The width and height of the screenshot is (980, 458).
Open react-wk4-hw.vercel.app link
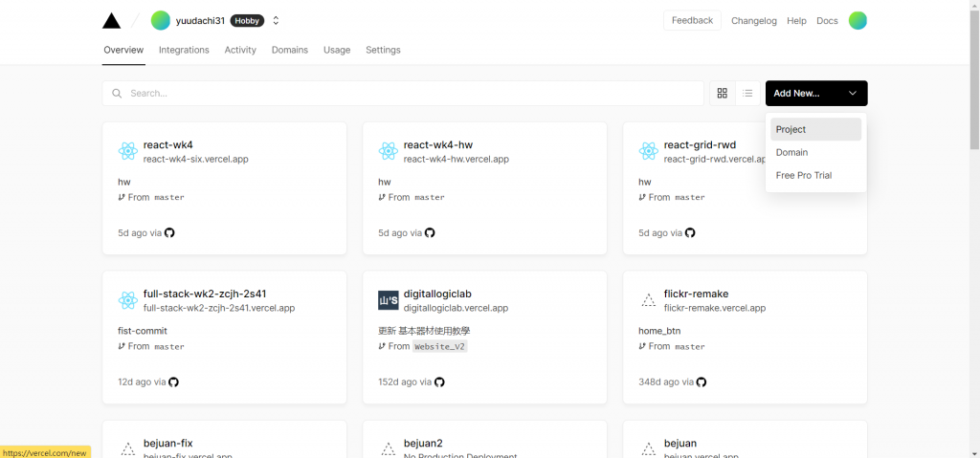457,160
